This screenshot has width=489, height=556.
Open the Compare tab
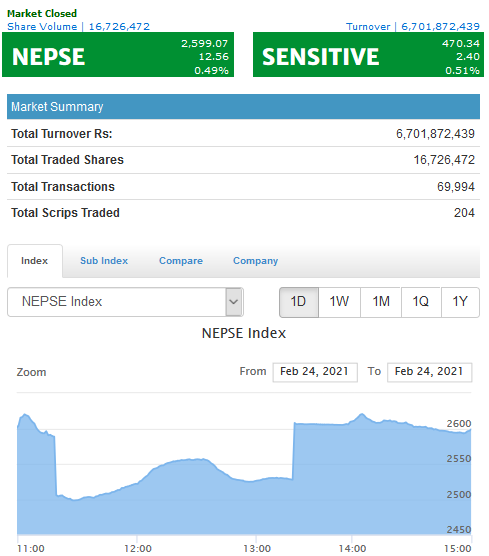click(x=181, y=261)
